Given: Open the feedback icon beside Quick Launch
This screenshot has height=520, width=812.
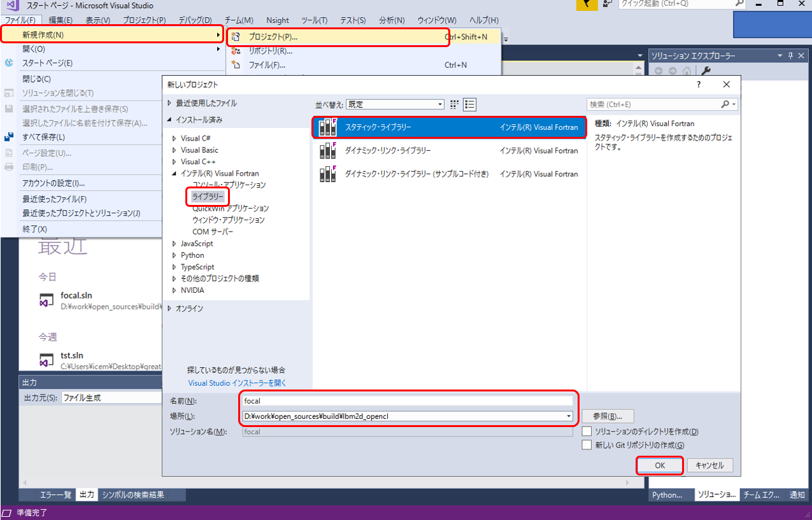Looking at the screenshot, I should tap(607, 4).
